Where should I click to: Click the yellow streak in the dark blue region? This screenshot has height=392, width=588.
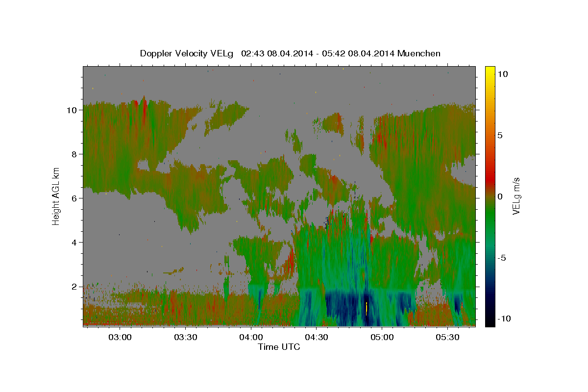(367, 309)
